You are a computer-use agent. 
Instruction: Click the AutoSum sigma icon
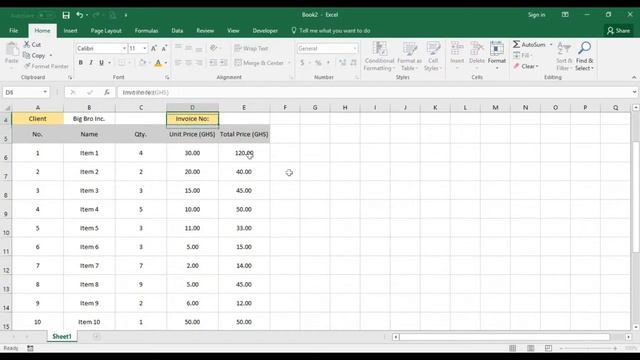(x=517, y=44)
